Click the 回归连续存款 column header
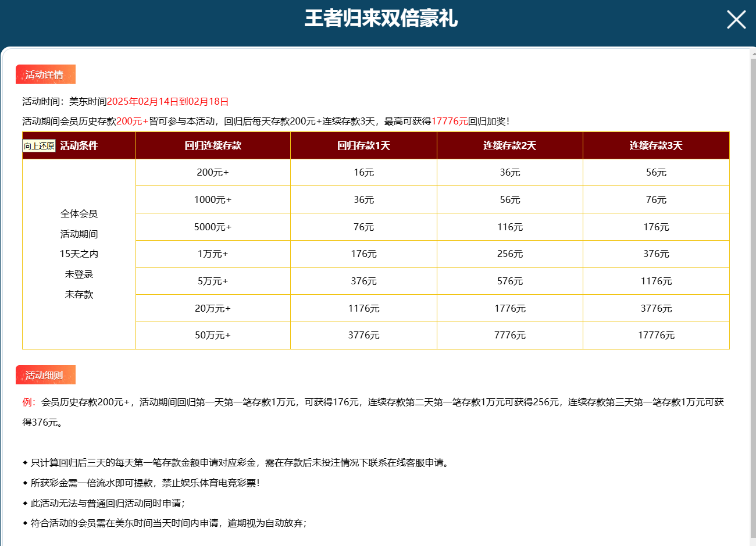756x546 pixels. coord(213,145)
